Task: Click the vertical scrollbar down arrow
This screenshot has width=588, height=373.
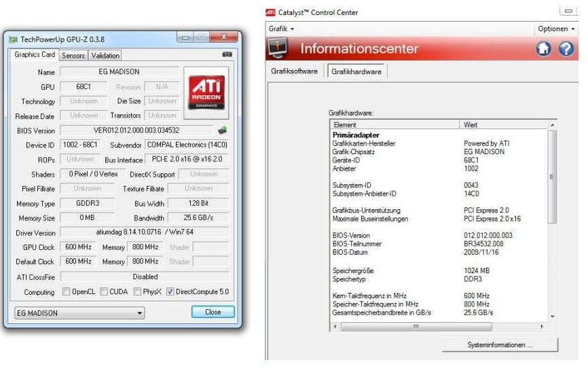Action: (553, 317)
